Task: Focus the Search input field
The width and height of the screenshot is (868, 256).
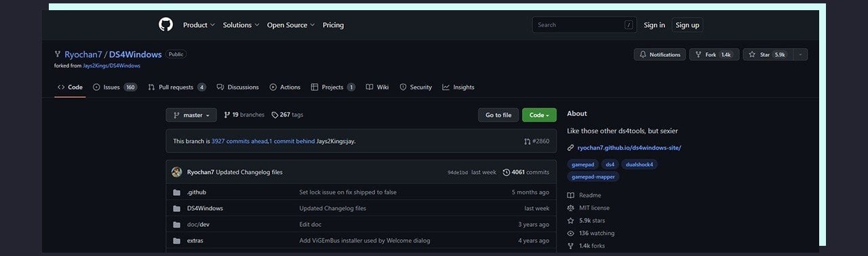Action: coord(585,25)
